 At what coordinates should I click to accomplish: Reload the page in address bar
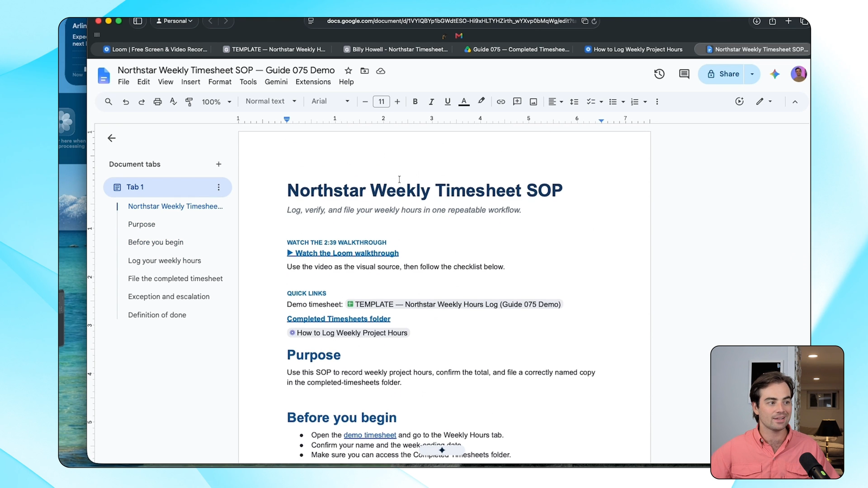tap(594, 21)
